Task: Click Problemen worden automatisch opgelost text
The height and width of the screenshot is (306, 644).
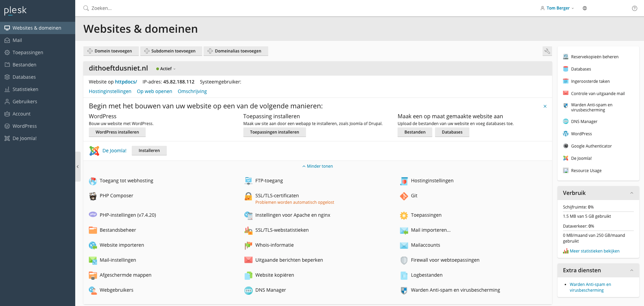Action: (x=295, y=202)
